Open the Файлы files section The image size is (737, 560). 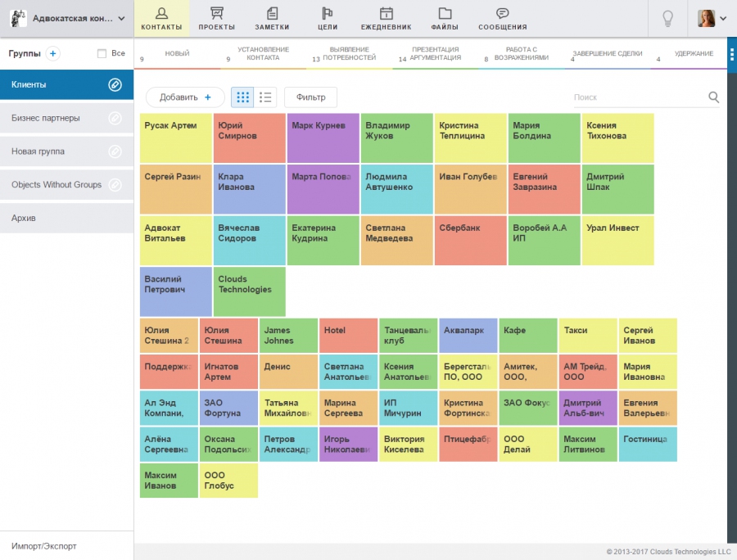coord(444,18)
